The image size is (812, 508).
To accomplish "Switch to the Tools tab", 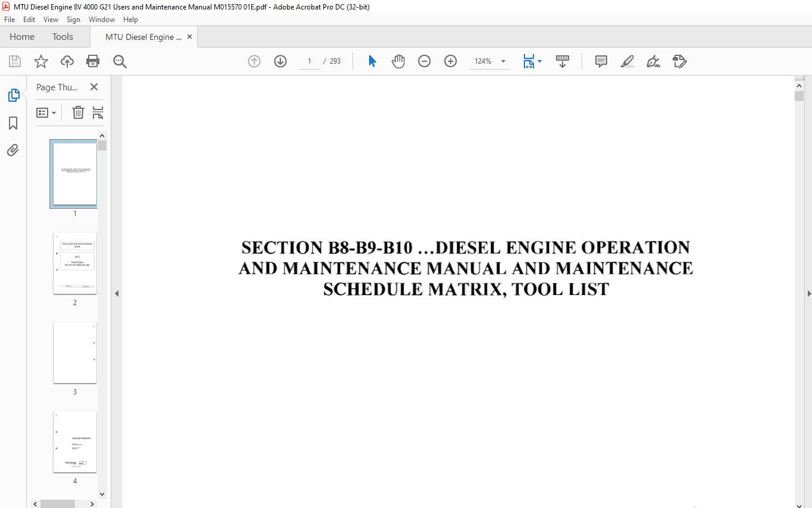I will click(63, 37).
